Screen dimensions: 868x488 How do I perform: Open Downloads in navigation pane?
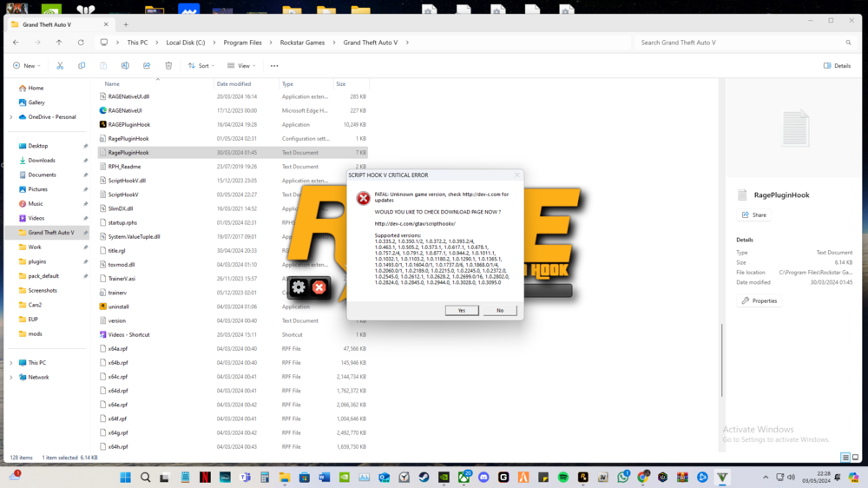[x=42, y=160]
